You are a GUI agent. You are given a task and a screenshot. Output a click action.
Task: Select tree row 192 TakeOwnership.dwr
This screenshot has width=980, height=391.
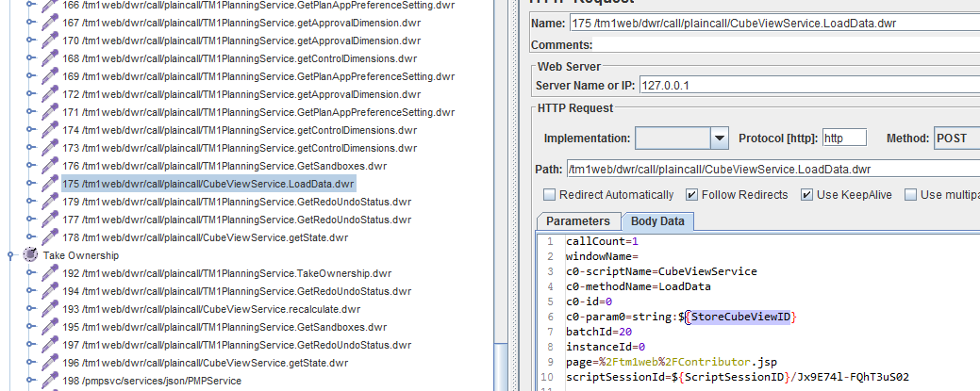[x=227, y=273]
